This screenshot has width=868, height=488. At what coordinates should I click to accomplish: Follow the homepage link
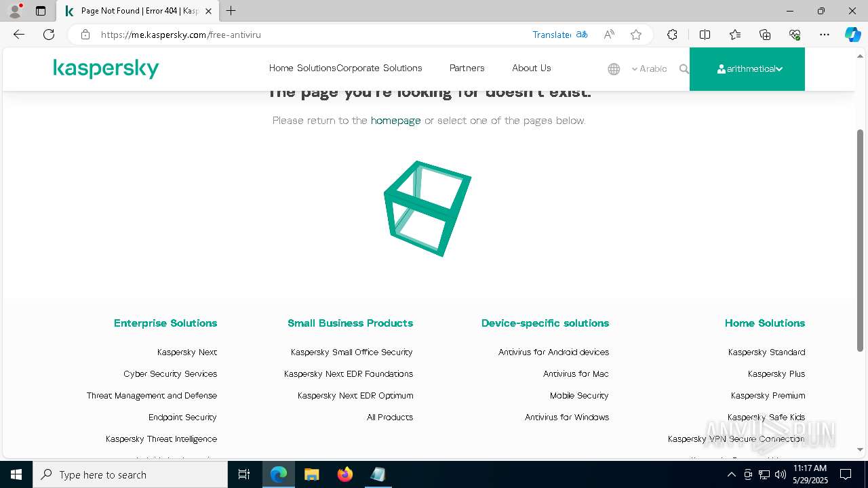pos(396,120)
